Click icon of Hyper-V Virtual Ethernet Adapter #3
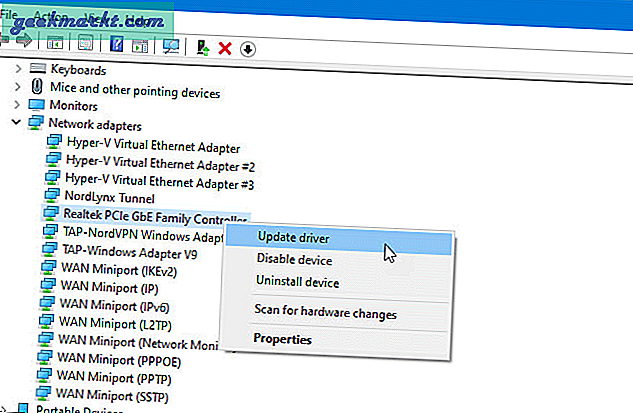The height and width of the screenshot is (413, 633). pos(52,178)
